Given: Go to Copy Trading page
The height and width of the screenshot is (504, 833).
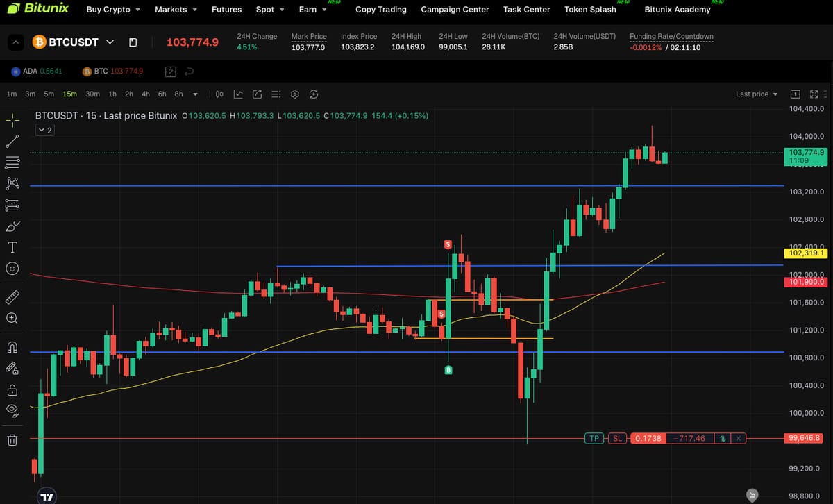Looking at the screenshot, I should click(x=381, y=10).
